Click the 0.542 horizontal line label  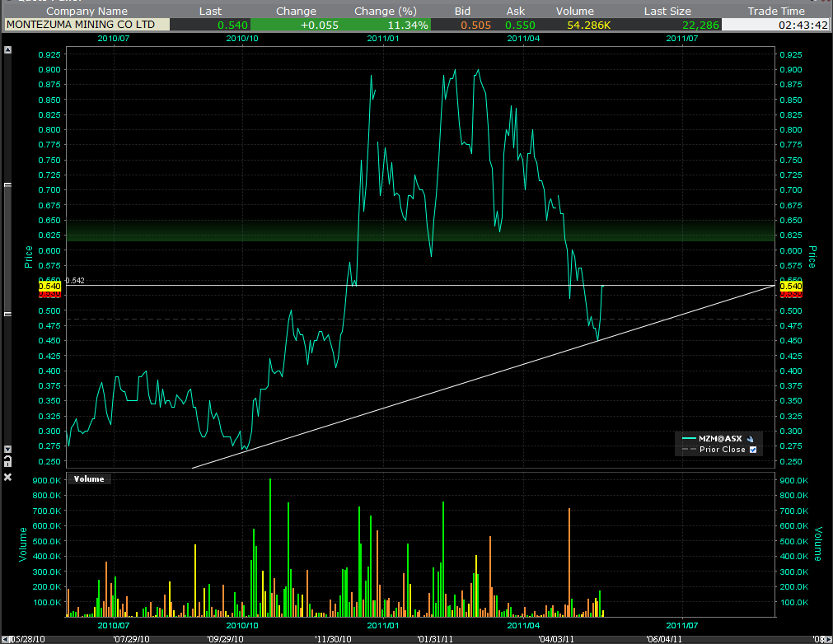[75, 281]
